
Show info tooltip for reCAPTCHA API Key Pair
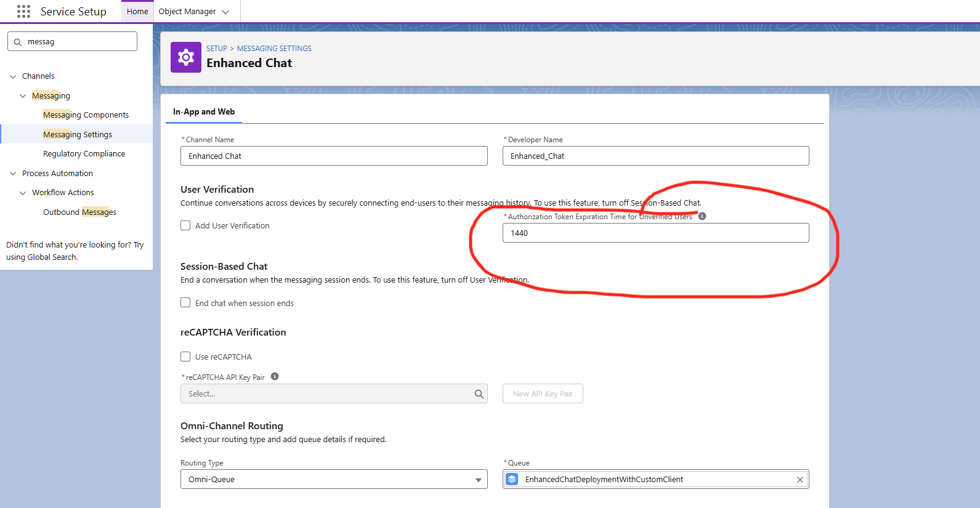275,376
